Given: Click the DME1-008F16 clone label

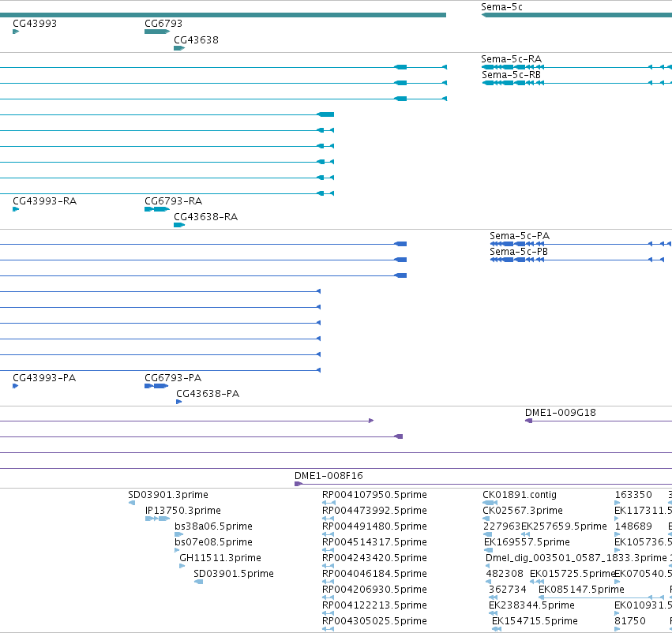Looking at the screenshot, I should (x=328, y=476).
